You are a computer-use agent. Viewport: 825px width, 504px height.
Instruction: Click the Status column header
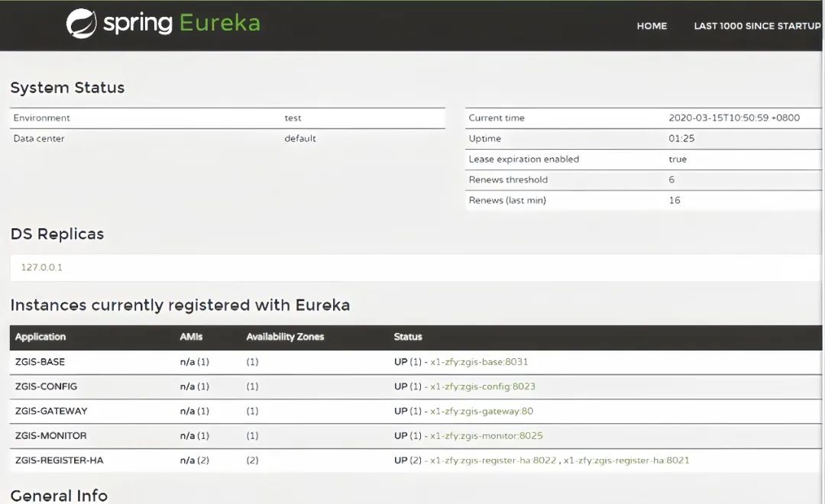[x=408, y=337]
